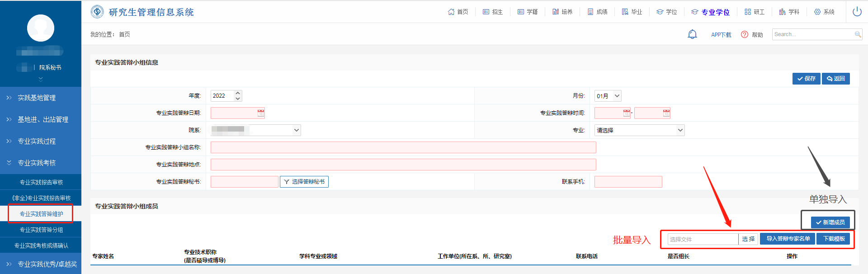
Task: Click the search magnifier icon
Action: (858, 34)
